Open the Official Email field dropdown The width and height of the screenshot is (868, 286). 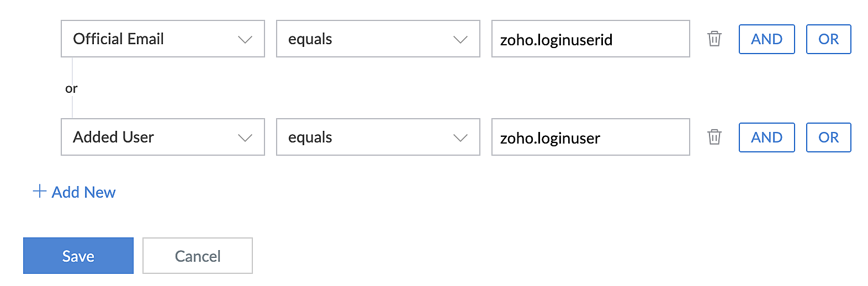pyautogui.click(x=163, y=39)
